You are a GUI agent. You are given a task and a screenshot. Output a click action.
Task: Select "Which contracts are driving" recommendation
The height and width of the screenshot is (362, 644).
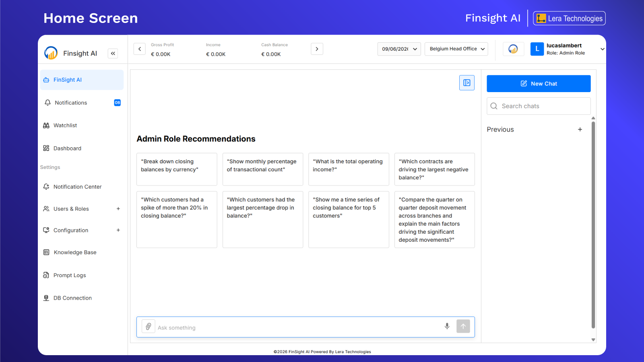pos(435,169)
